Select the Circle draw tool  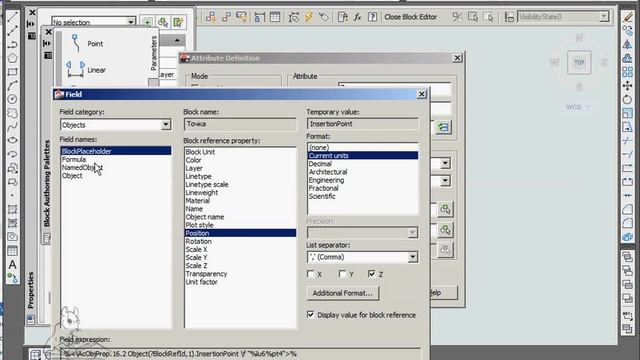12,99
